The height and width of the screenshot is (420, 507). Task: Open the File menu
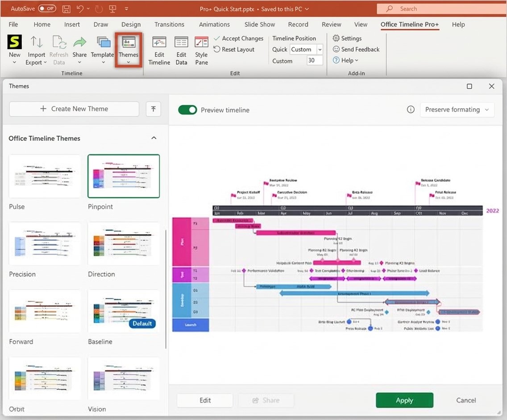(x=13, y=25)
